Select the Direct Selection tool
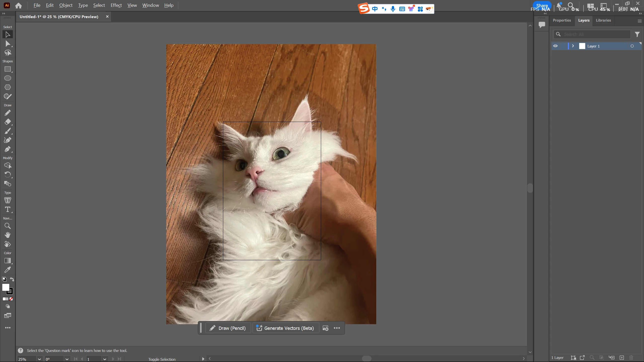Screen dimensions: 644x362 8,44
